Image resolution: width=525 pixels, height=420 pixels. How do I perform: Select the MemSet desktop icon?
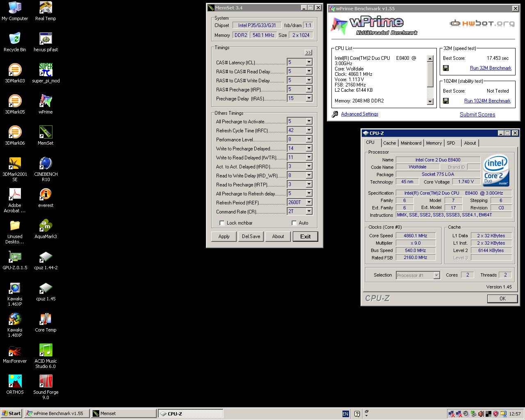point(46,136)
